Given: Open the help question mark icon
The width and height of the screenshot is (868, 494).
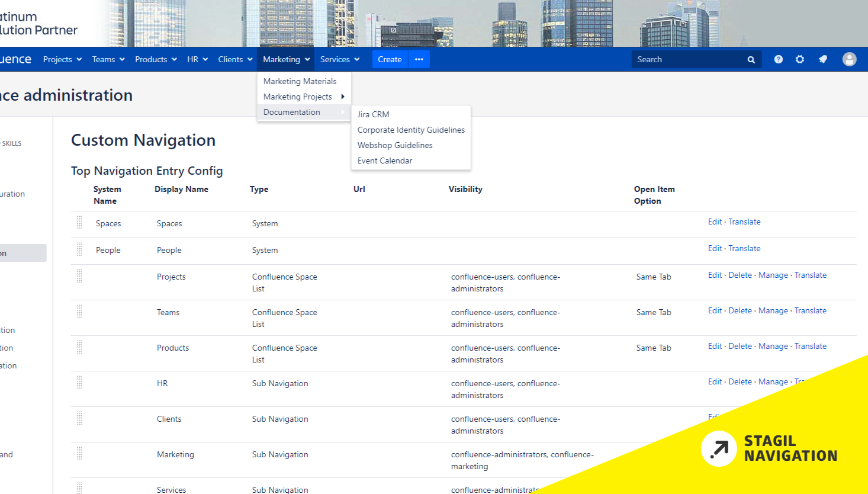Looking at the screenshot, I should 778,59.
